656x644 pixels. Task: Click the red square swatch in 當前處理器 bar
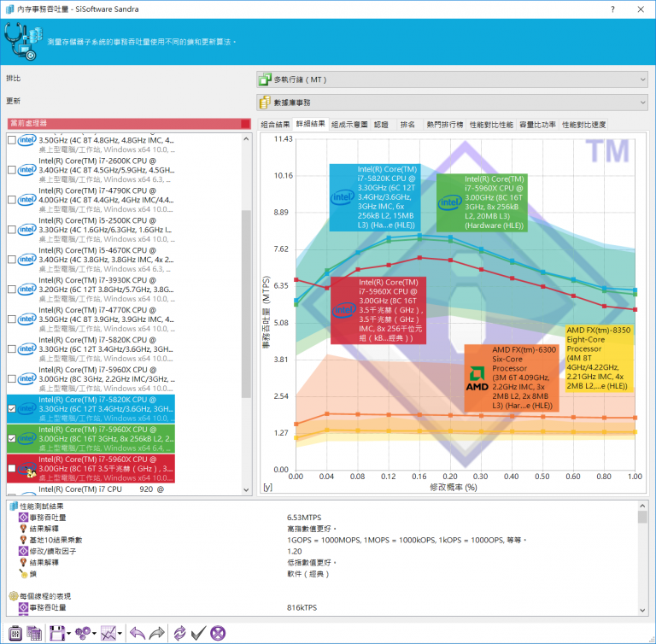(x=246, y=124)
